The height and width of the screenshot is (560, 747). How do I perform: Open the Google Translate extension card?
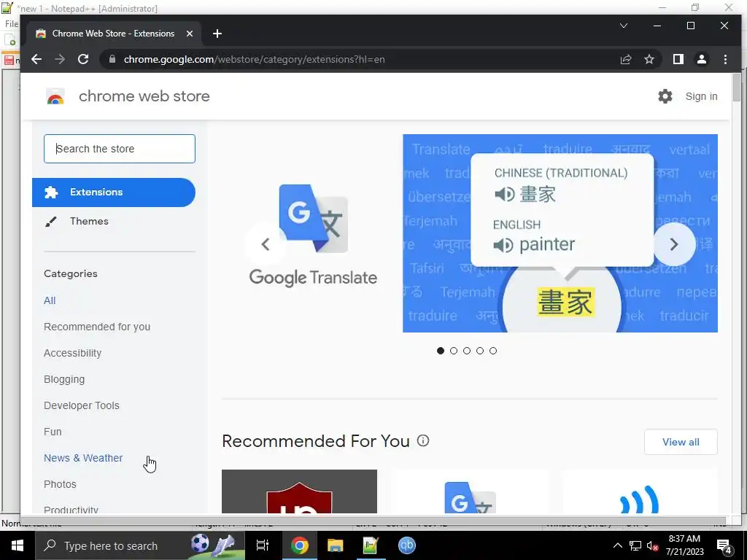coord(471,491)
